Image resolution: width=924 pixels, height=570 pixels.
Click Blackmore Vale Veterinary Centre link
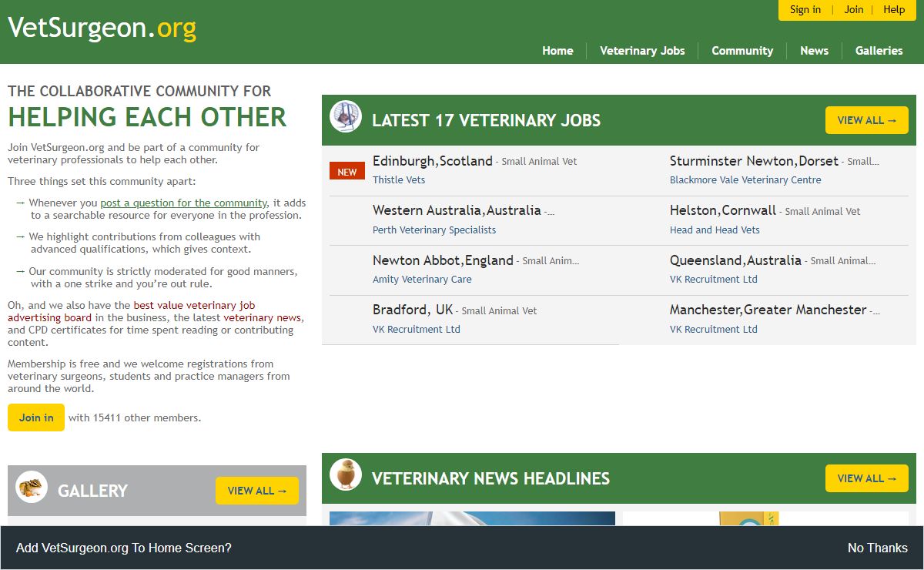(745, 179)
